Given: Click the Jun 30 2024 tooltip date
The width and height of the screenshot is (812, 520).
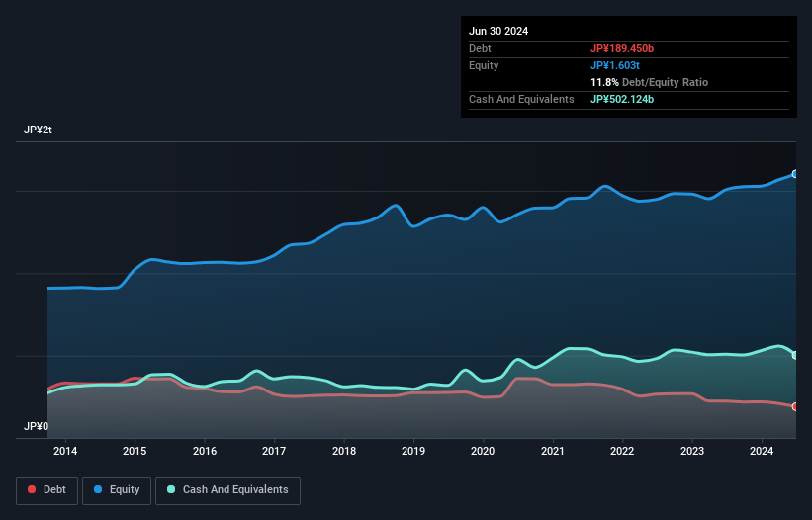Looking at the screenshot, I should tap(498, 31).
